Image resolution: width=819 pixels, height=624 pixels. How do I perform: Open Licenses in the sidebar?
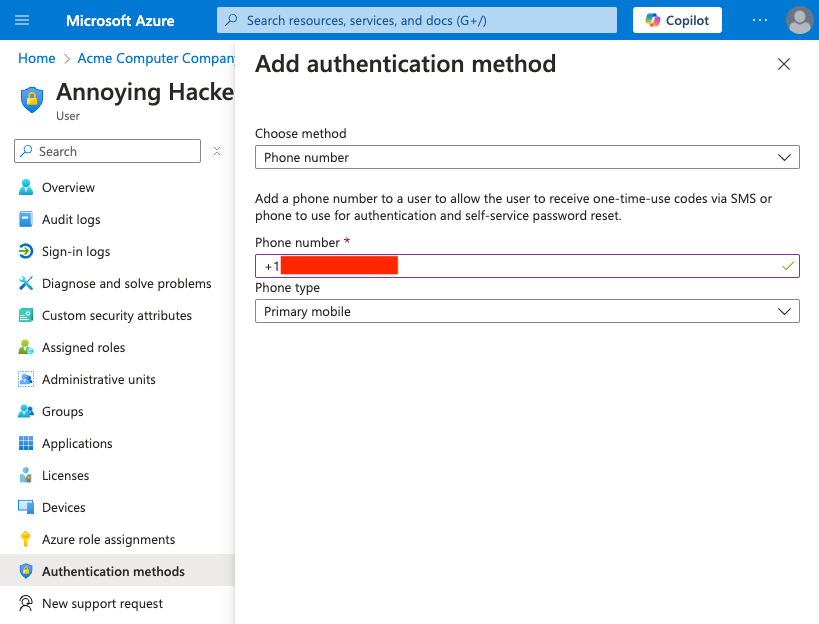click(118, 475)
